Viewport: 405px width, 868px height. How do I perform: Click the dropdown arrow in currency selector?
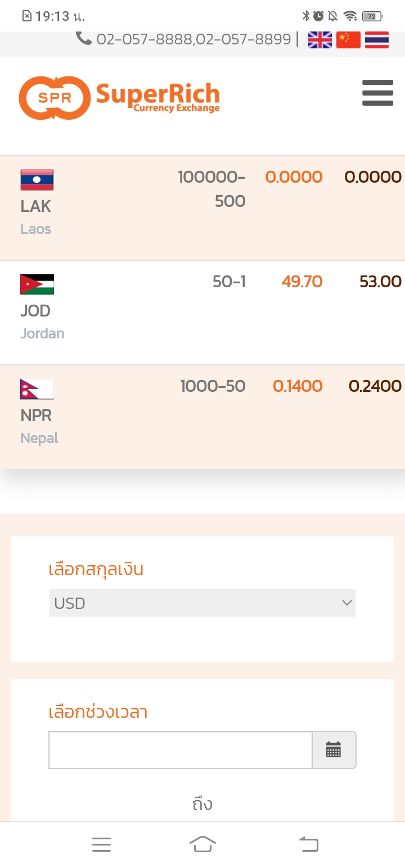(346, 603)
